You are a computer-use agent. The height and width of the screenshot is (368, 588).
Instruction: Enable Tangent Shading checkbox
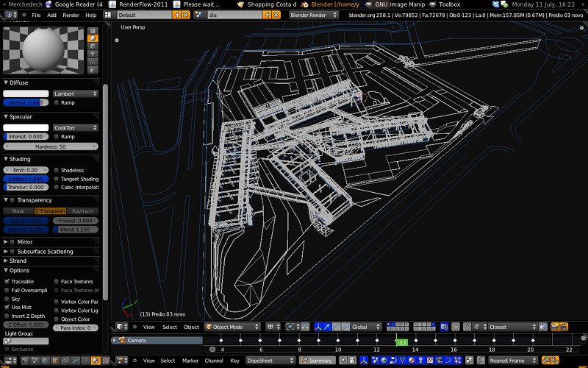57,179
